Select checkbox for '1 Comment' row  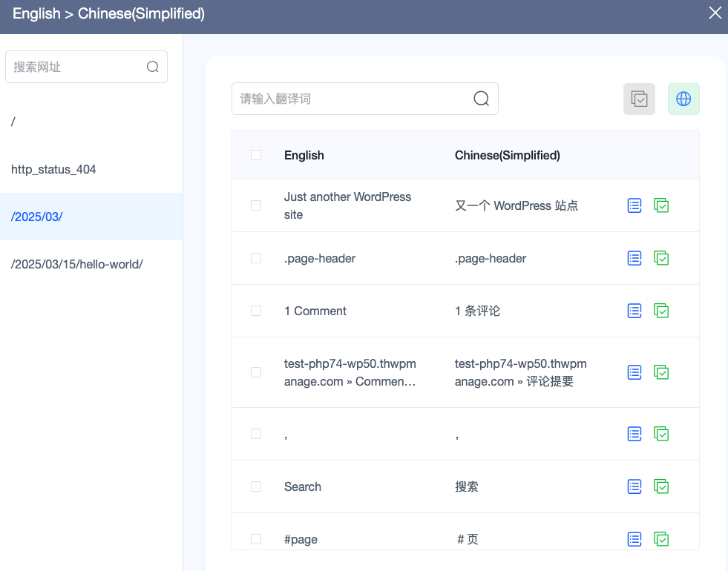[256, 311]
